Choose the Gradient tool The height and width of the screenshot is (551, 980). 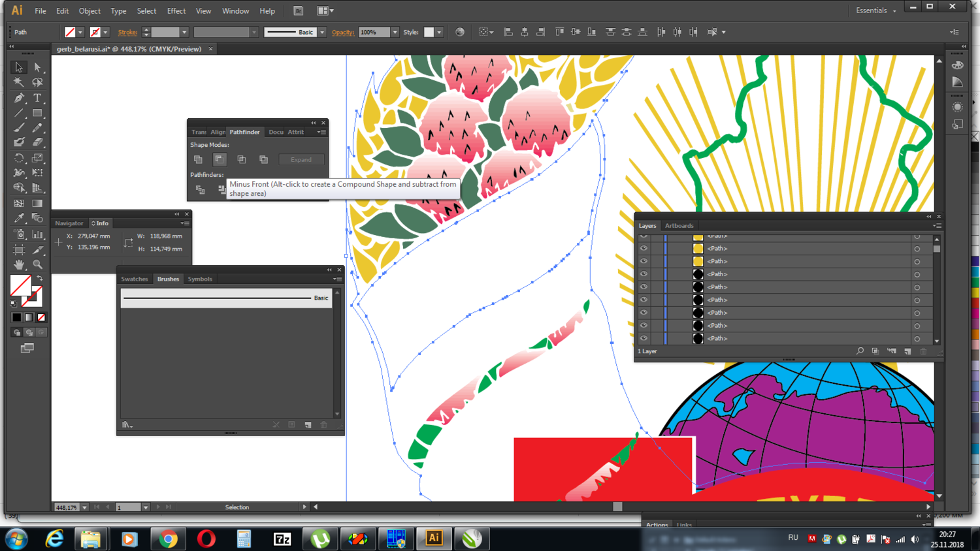point(37,203)
